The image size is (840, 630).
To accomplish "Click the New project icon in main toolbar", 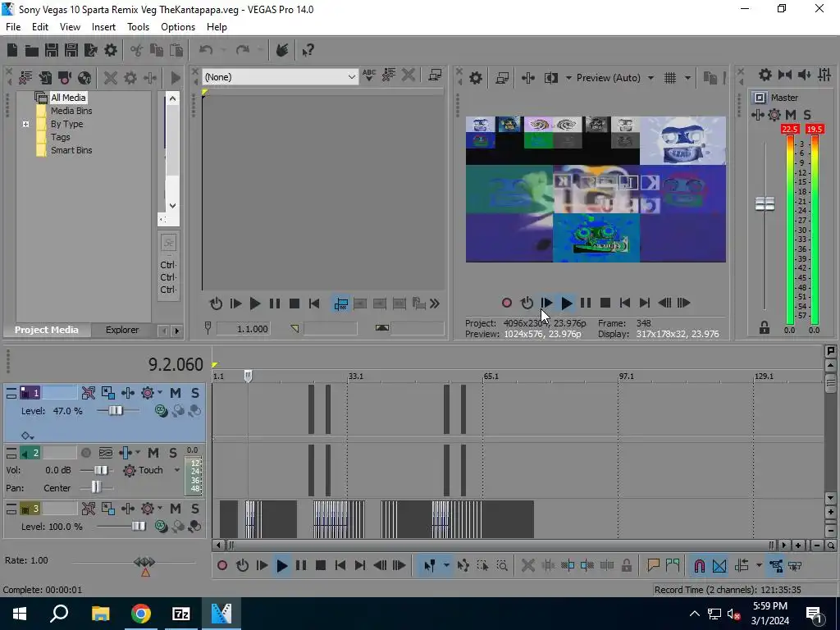I will pos(11,50).
